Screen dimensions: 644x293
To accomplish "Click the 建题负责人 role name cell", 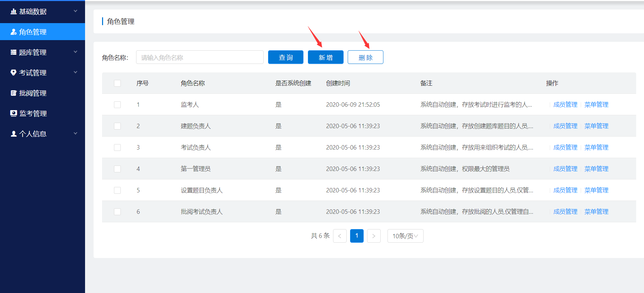I will [196, 126].
